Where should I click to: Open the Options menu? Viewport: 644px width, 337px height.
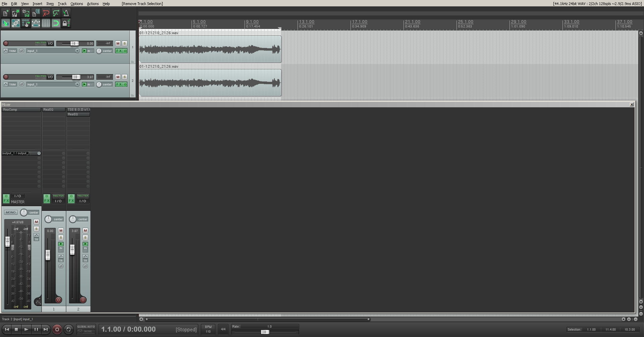pyautogui.click(x=76, y=4)
